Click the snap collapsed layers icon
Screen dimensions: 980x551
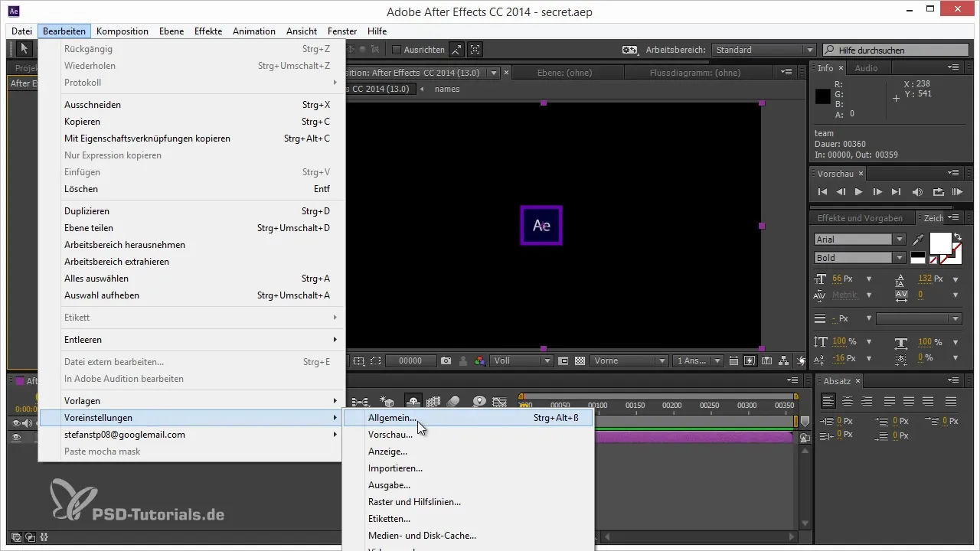[x=475, y=50]
